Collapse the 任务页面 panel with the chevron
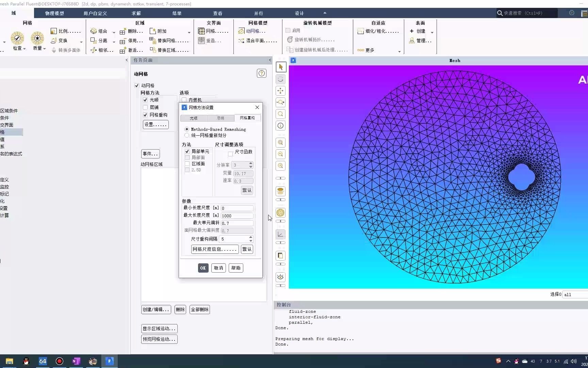 pos(269,60)
